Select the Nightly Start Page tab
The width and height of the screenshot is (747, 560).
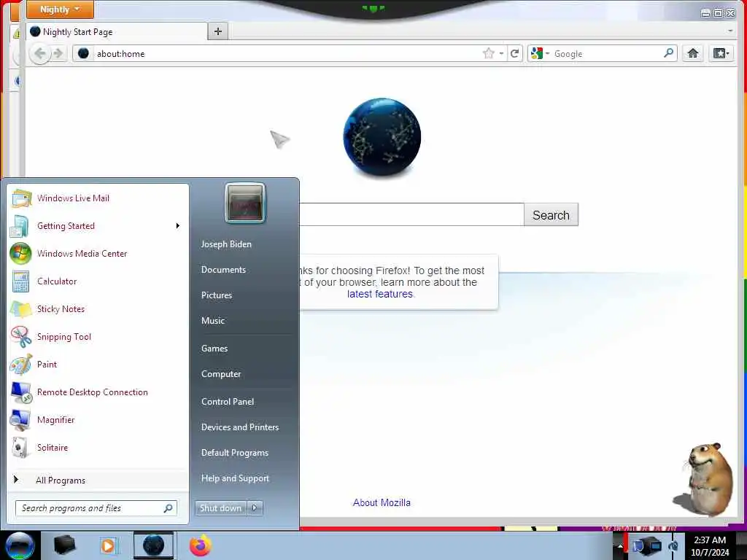tap(117, 32)
